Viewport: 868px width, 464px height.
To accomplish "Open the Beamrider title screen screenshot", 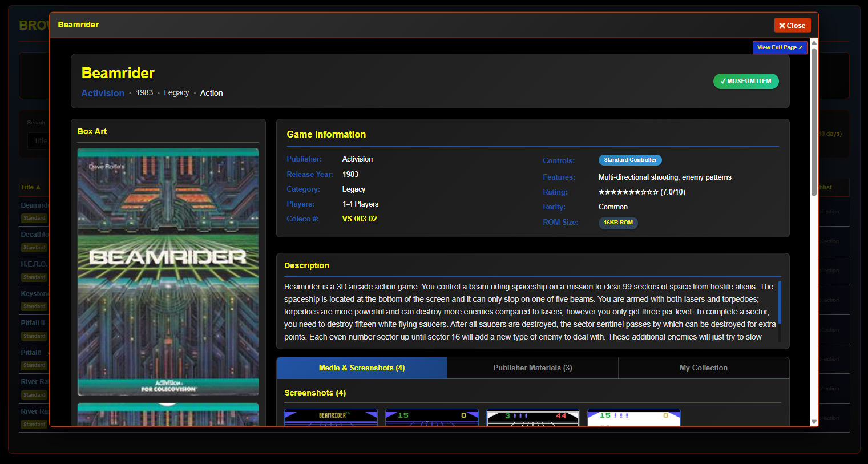I will click(x=331, y=418).
